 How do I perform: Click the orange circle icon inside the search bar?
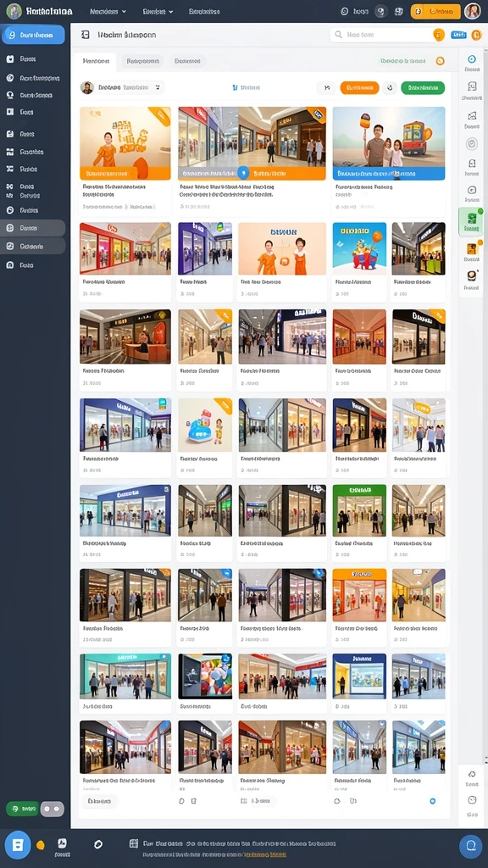pyautogui.click(x=438, y=35)
